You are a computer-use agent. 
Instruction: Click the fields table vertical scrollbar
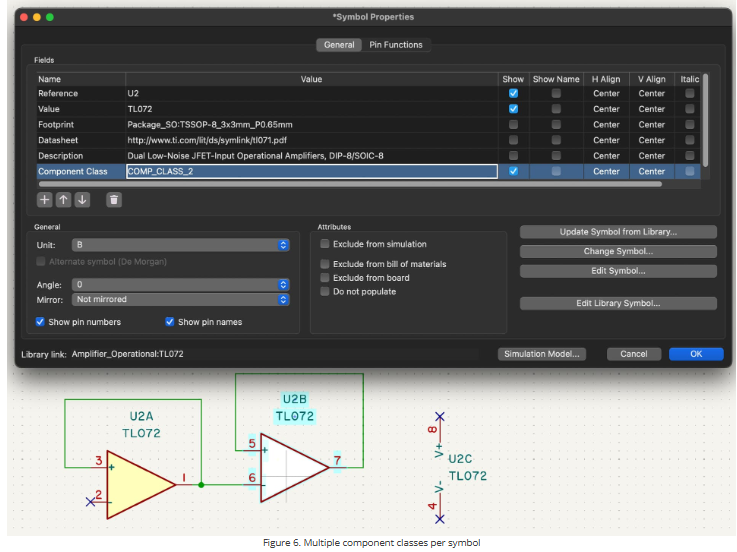click(x=705, y=120)
